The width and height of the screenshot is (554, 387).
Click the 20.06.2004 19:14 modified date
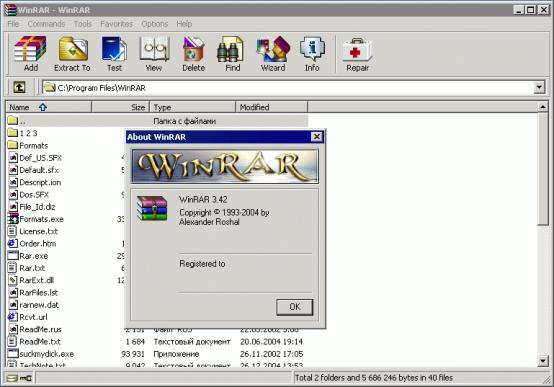pyautogui.click(x=271, y=342)
